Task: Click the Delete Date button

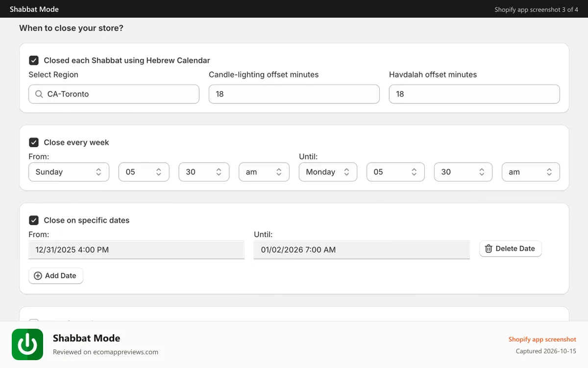Action: [511, 249]
